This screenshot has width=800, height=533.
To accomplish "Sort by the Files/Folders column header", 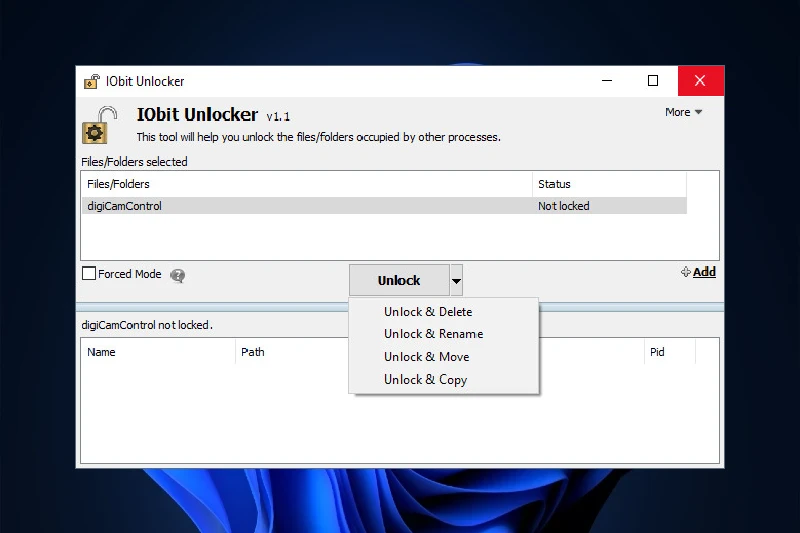I will pyautogui.click(x=307, y=184).
